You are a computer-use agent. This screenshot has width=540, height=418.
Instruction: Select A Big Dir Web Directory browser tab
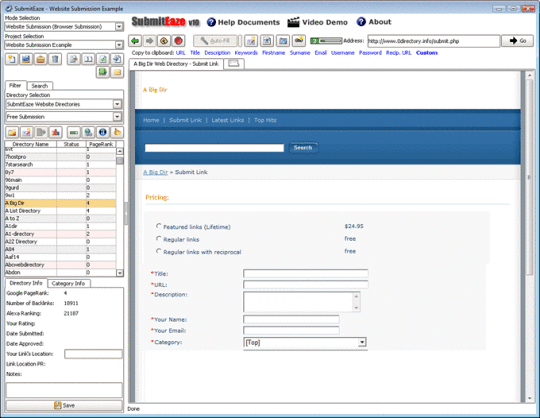(176, 64)
